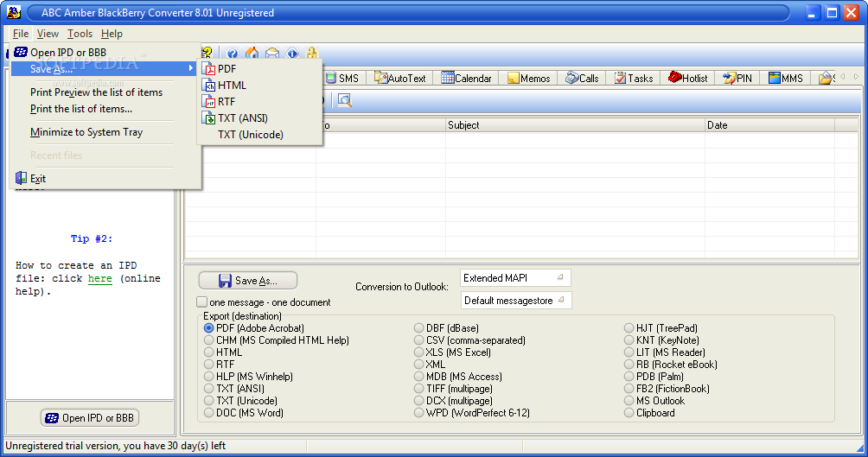Open the Default messagestore dropdown
The width and height of the screenshot is (868, 457).
click(x=516, y=301)
